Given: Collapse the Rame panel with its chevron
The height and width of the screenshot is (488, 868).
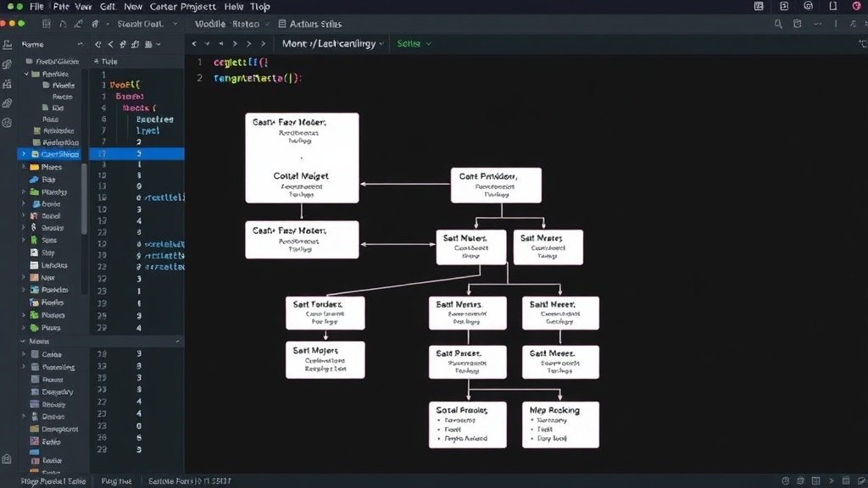Looking at the screenshot, I should click(81, 44).
